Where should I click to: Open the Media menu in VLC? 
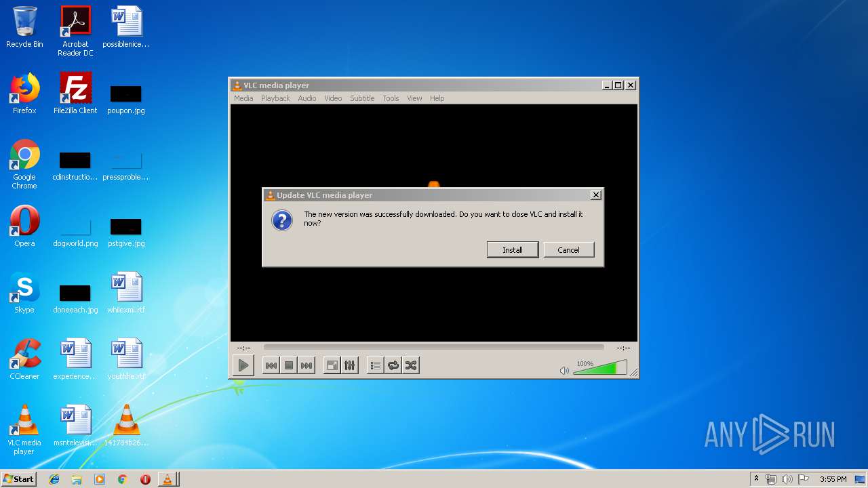click(x=243, y=98)
